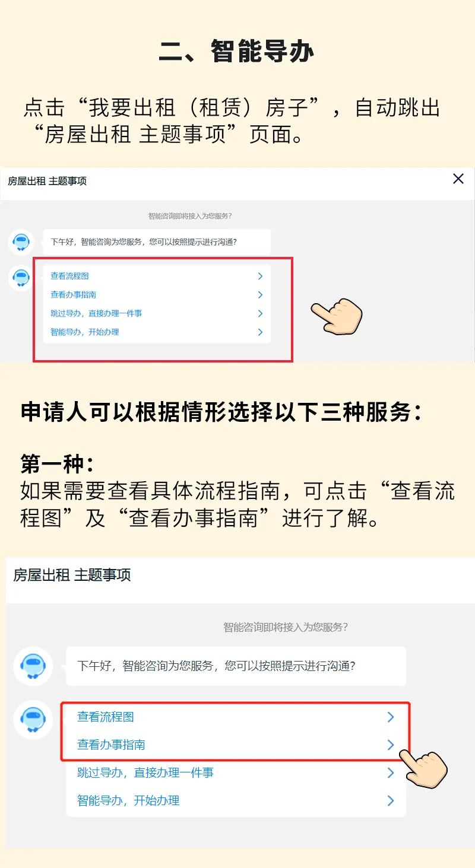
Task: Open 查看流程图 in upper chat panel
Action: coord(157,276)
